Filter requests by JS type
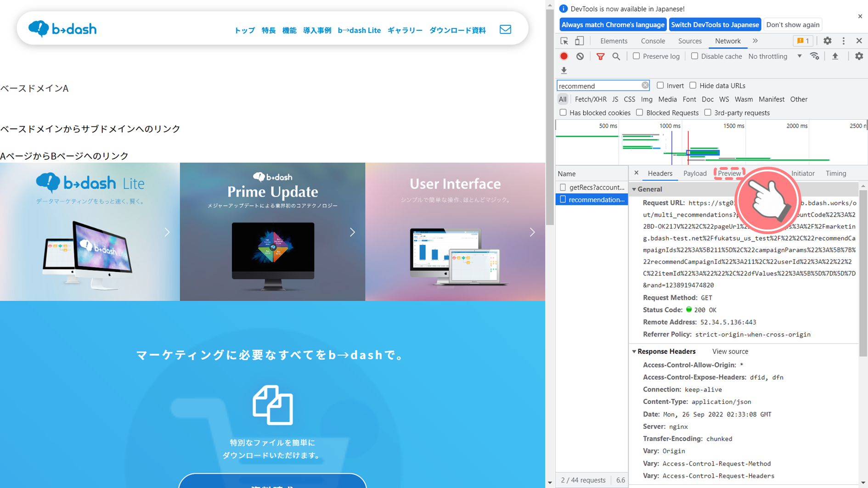 click(x=615, y=99)
